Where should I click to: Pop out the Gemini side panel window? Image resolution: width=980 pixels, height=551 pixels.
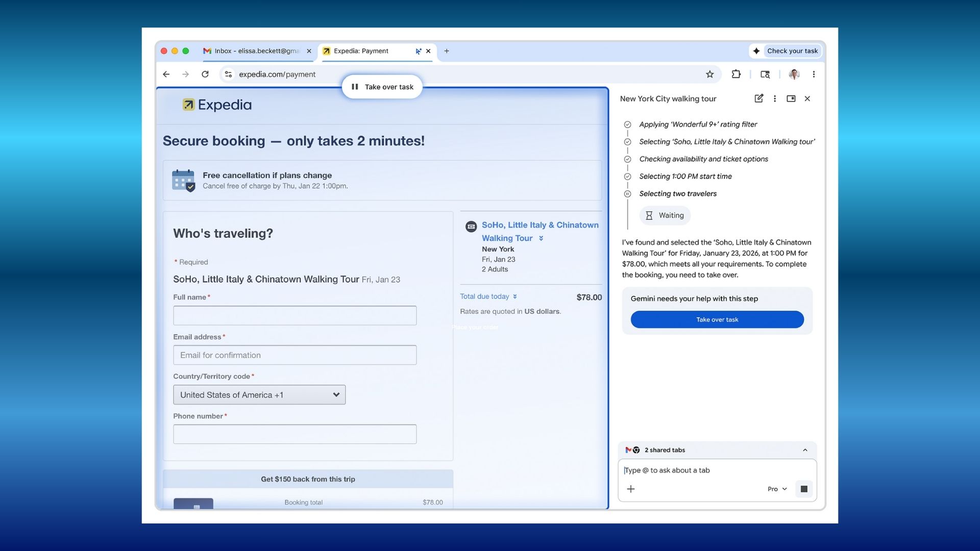click(791, 98)
